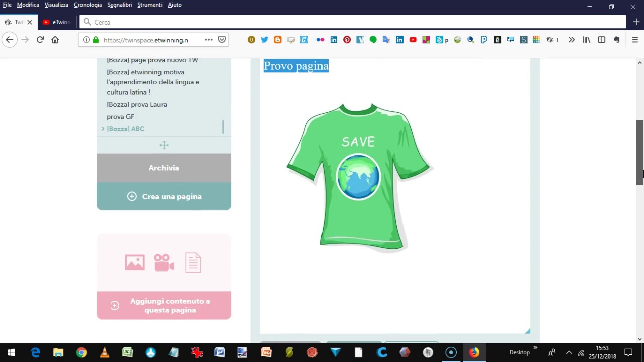Open VLC media player from taskbar
The image size is (644, 362).
point(105,353)
